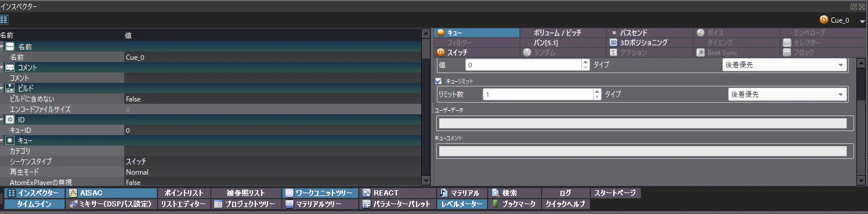Open the ブックマーク panel tab
Screen dimensions: 868x214
(514, 204)
